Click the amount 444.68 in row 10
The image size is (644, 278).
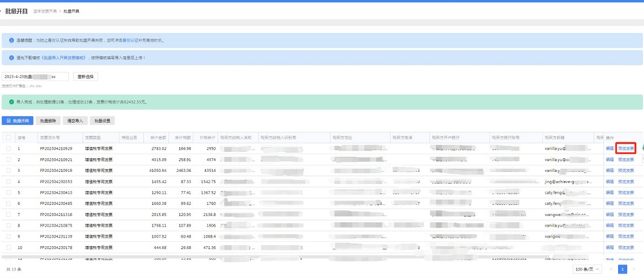tap(160, 247)
